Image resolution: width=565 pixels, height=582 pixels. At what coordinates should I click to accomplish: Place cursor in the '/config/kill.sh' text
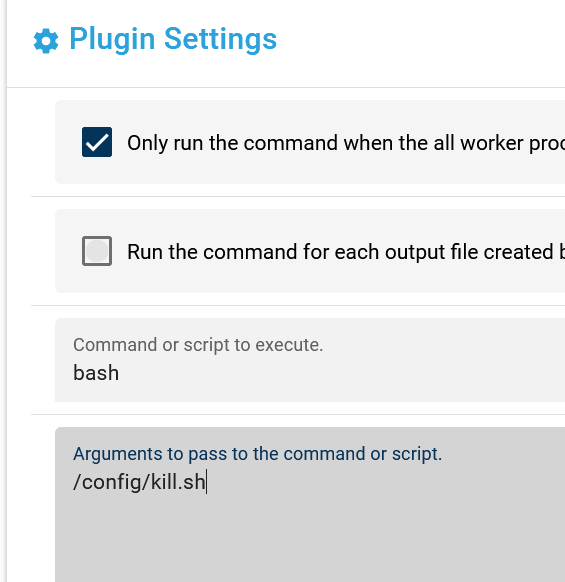[139, 482]
